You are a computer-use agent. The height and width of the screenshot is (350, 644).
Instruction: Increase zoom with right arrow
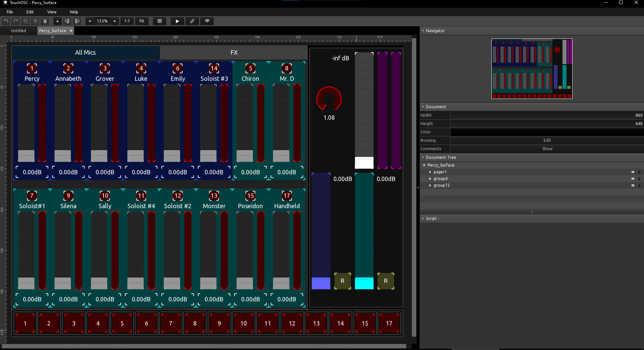tap(115, 21)
